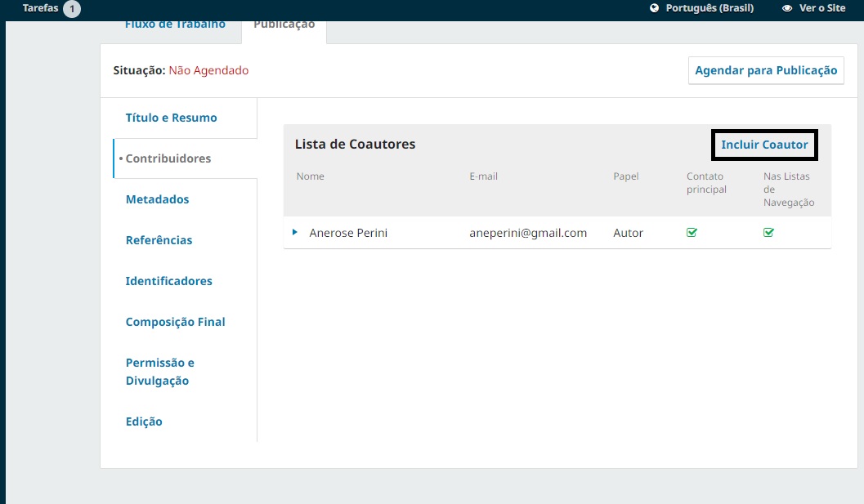Viewport: 864px width, 504px height.
Task: Select the Contribuidores side tab
Action: pos(168,158)
